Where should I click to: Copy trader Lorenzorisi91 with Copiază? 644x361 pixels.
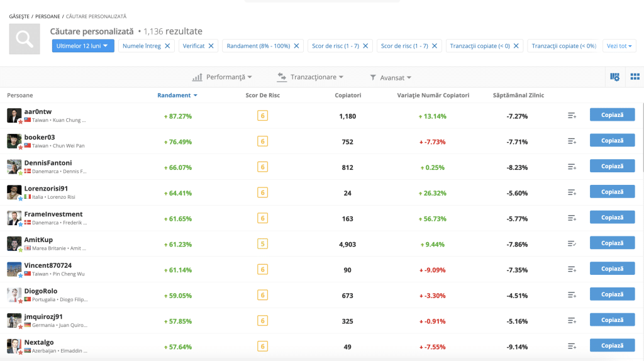(x=613, y=192)
